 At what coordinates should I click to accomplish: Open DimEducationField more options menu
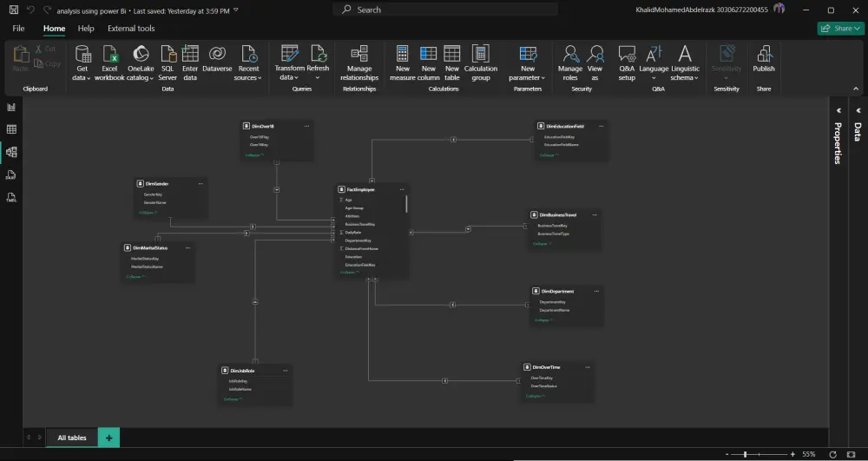point(601,126)
